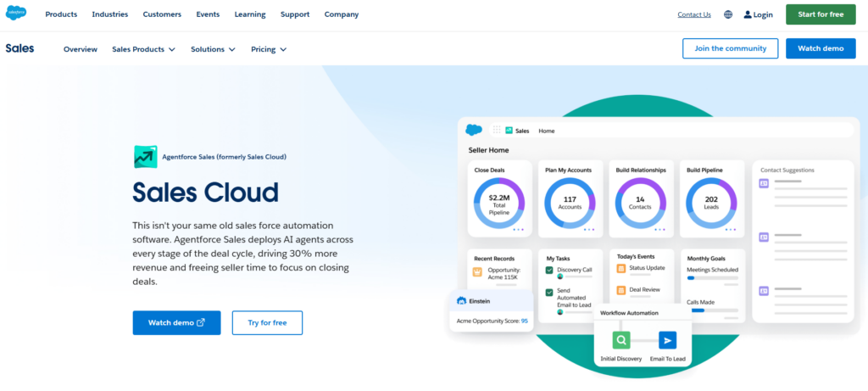
Task: Open the globe language selector icon
Action: click(x=728, y=15)
